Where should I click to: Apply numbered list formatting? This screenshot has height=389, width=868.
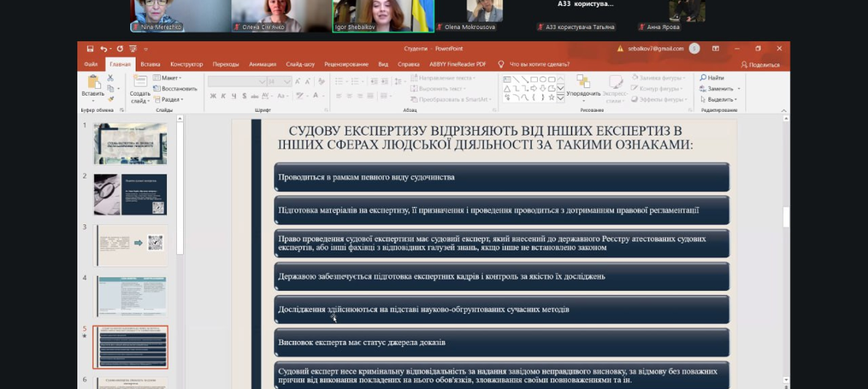point(354,81)
